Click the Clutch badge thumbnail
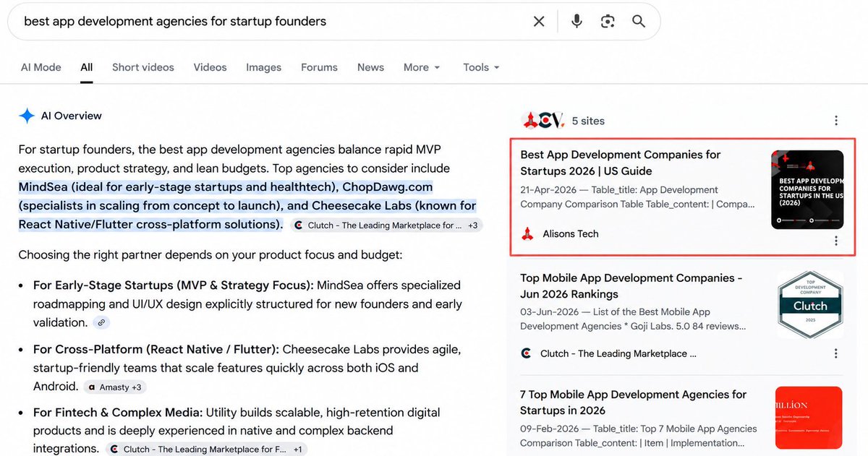Image resolution: width=868 pixels, height=456 pixels. [x=810, y=304]
